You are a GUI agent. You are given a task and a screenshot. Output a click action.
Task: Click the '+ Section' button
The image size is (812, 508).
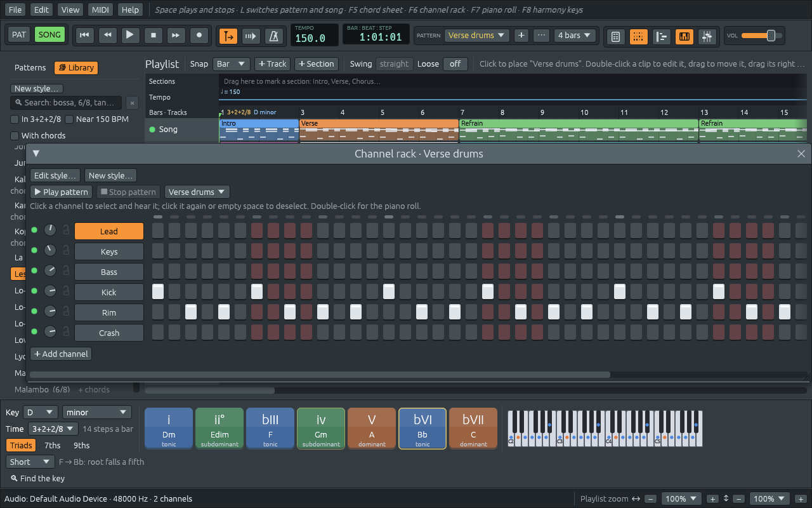tap(316, 63)
